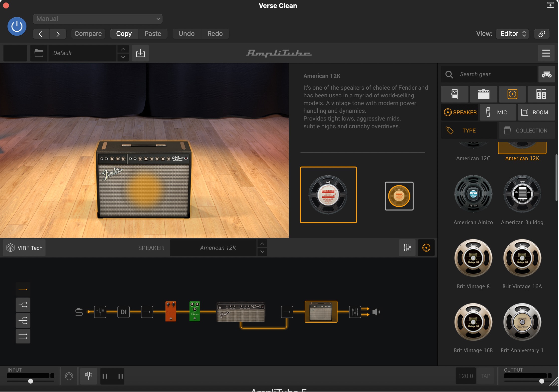
Task: Open the custom shop gear icon
Action: tap(547, 74)
